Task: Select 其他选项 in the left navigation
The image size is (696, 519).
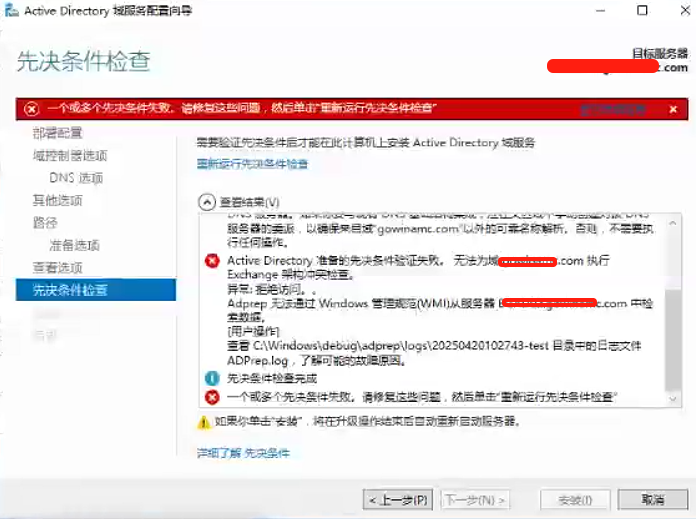Action: coord(57,201)
